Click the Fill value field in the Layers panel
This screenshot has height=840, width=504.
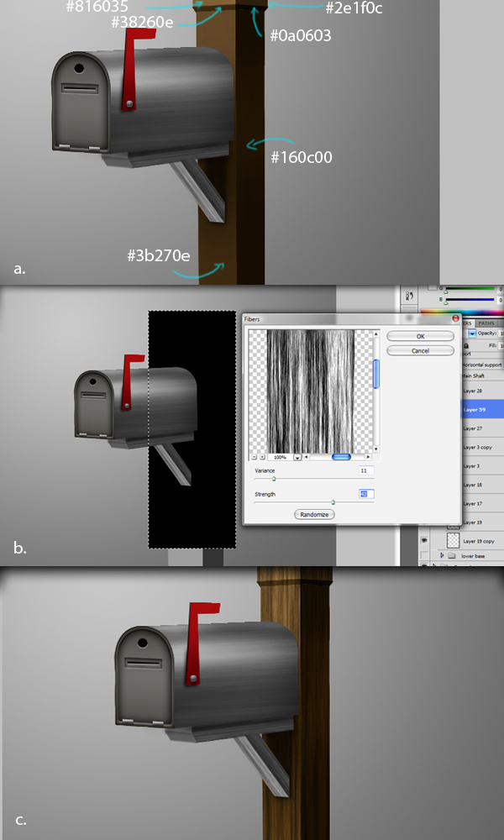501,346
